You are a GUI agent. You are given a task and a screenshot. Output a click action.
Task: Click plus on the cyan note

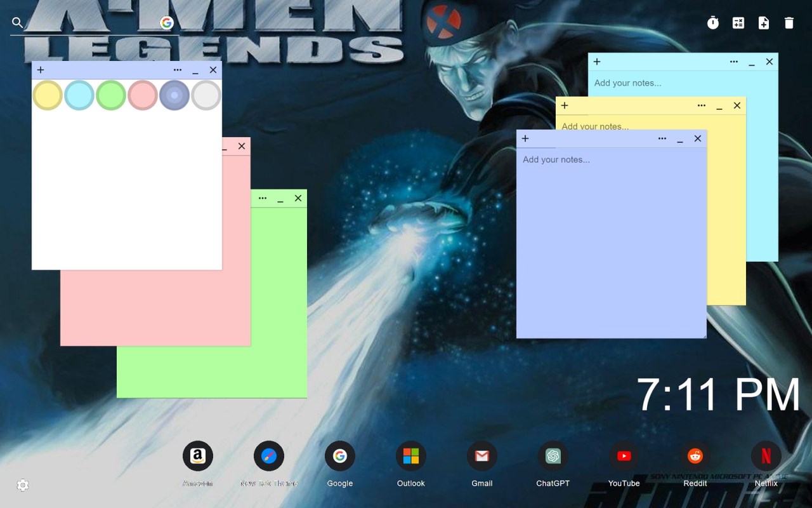click(597, 62)
